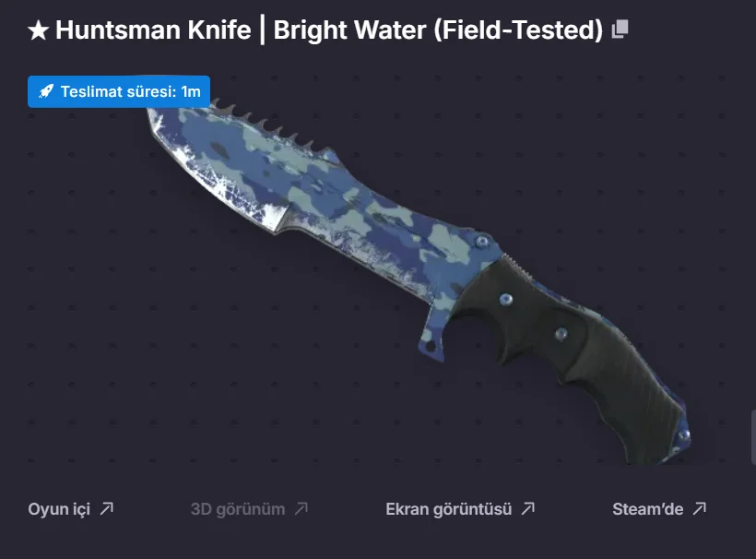Click the rocket icon in the delivery badge
The height and width of the screenshot is (559, 756).
(x=46, y=91)
